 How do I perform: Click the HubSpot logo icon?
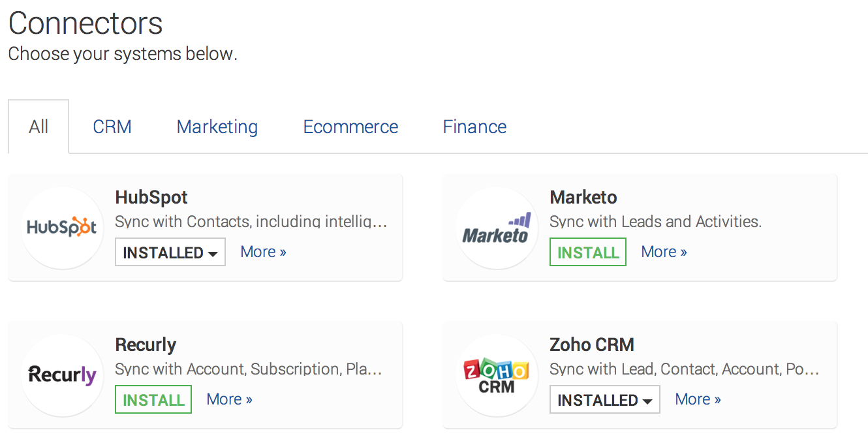pos(62,228)
